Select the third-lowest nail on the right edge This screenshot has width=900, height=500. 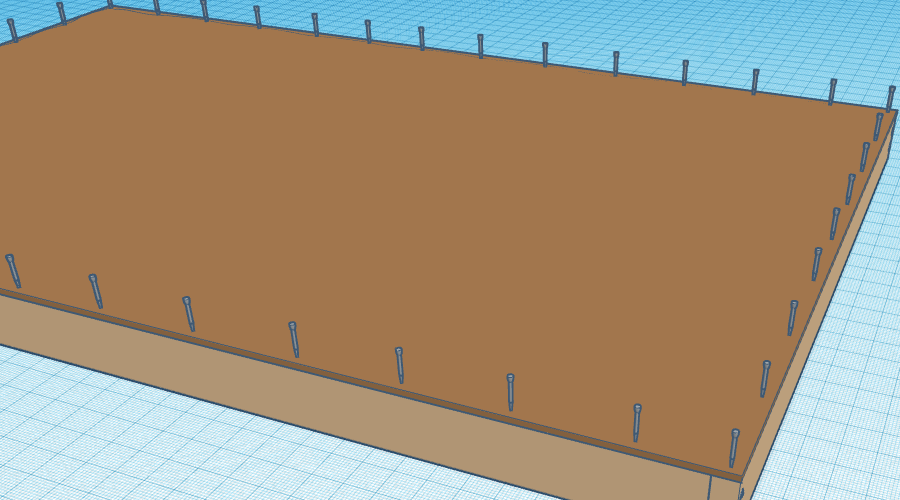816,264
